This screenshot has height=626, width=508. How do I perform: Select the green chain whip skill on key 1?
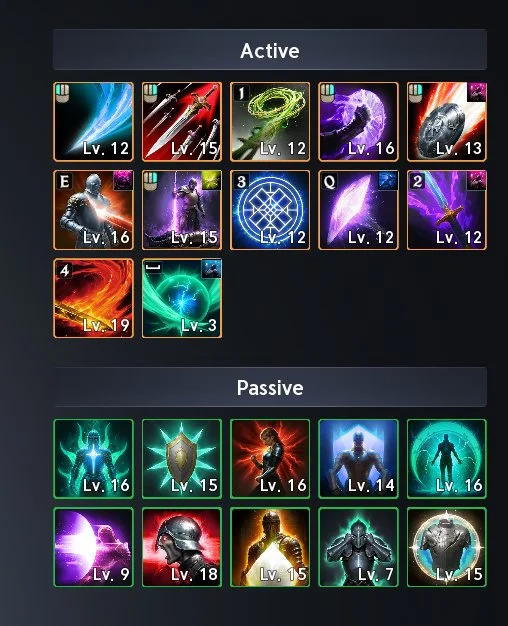[270, 122]
